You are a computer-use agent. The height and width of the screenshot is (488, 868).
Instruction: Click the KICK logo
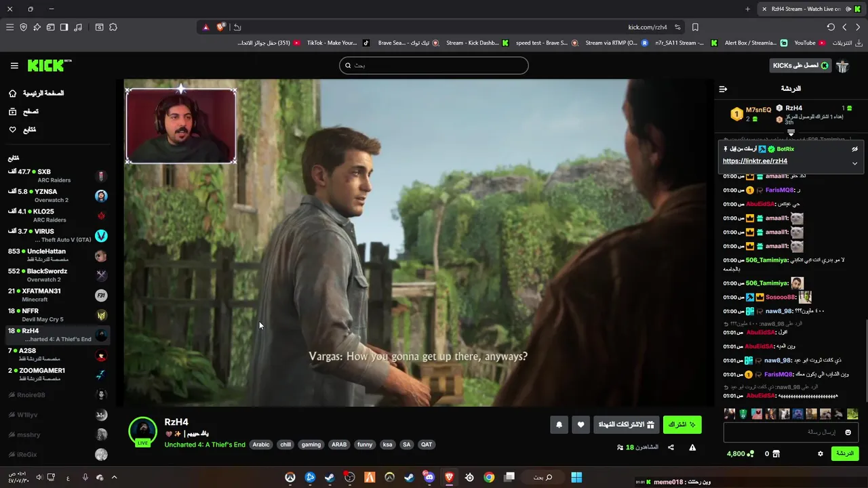click(x=49, y=65)
